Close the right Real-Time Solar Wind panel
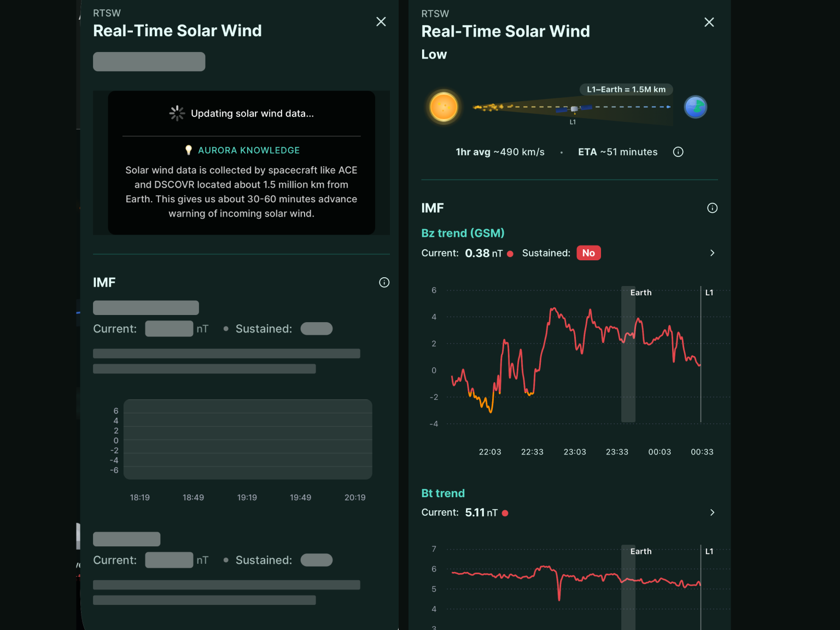 point(709,22)
